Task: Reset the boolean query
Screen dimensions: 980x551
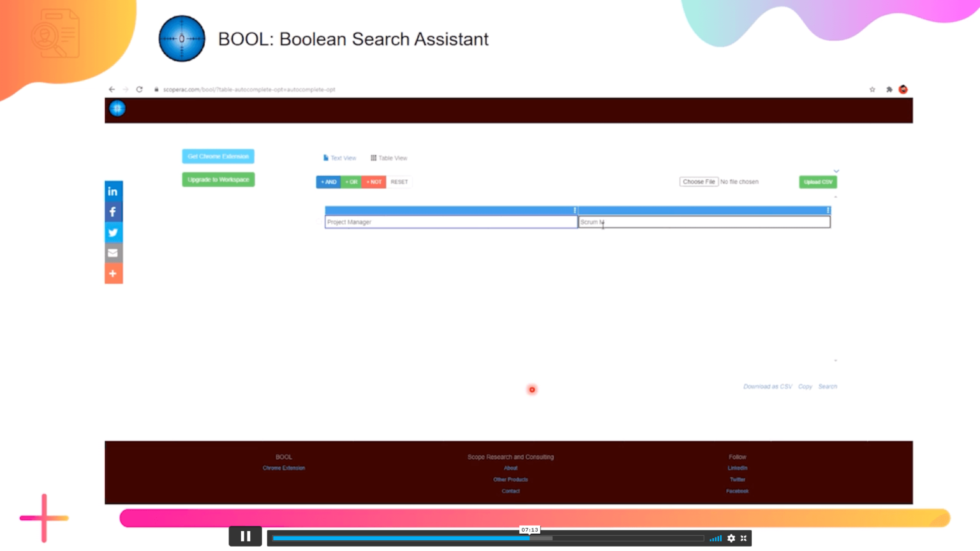Action: tap(399, 182)
